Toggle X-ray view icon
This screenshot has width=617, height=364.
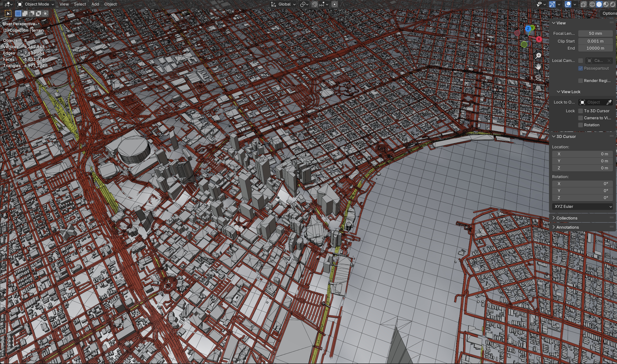pos(584,4)
